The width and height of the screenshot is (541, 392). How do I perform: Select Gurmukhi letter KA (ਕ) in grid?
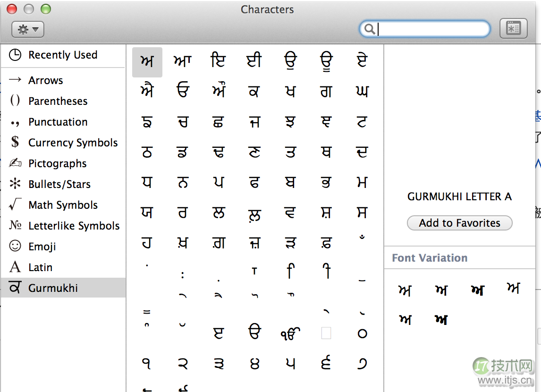point(254,92)
